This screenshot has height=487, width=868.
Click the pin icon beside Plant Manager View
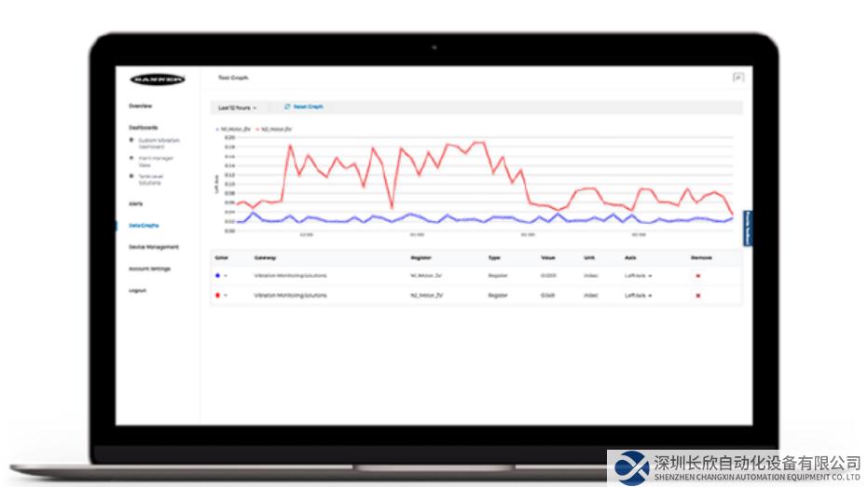click(131, 159)
